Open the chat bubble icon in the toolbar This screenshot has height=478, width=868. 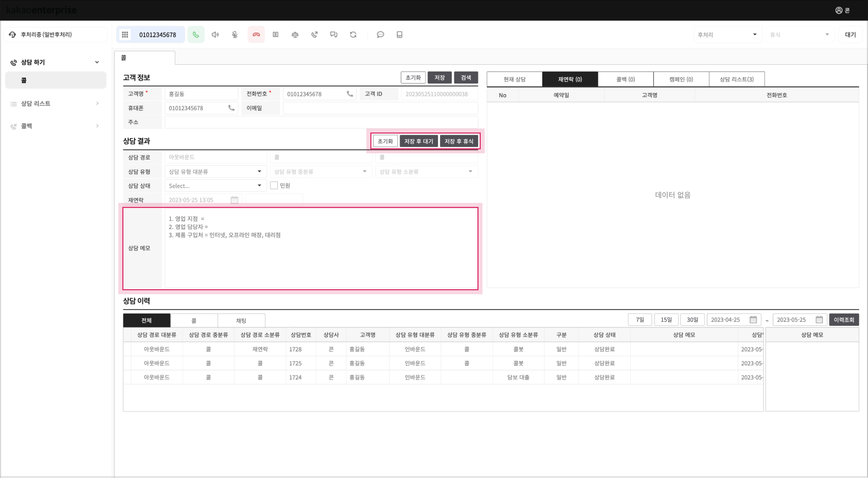point(380,34)
